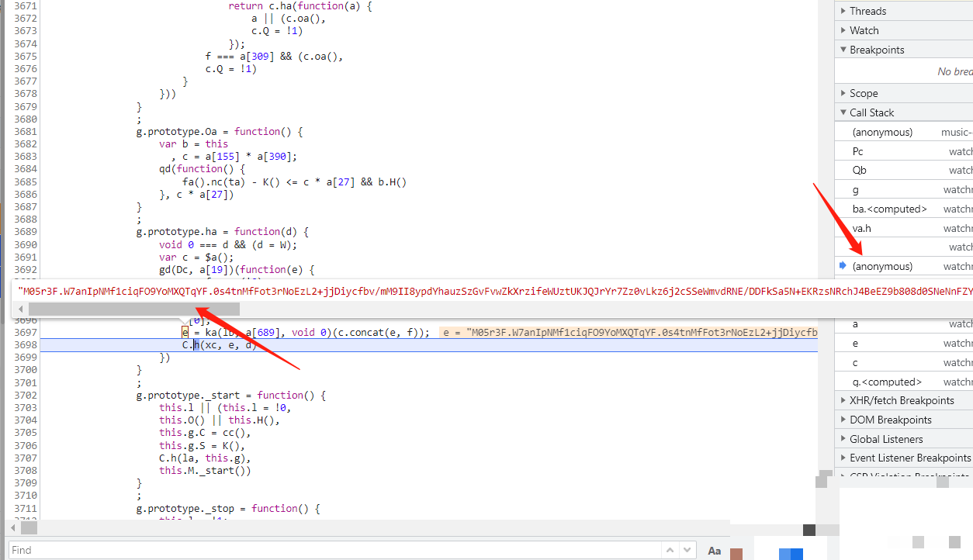Image resolution: width=973 pixels, height=560 pixels.
Task: Jump to next Find match arrow
Action: pos(687,550)
